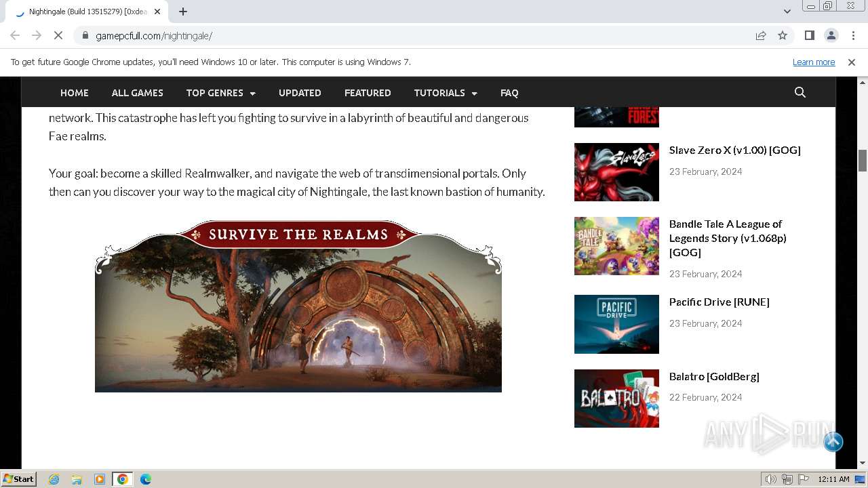The image size is (868, 488).
Task: Toggle the Chrome side panel
Action: [x=809, y=35]
